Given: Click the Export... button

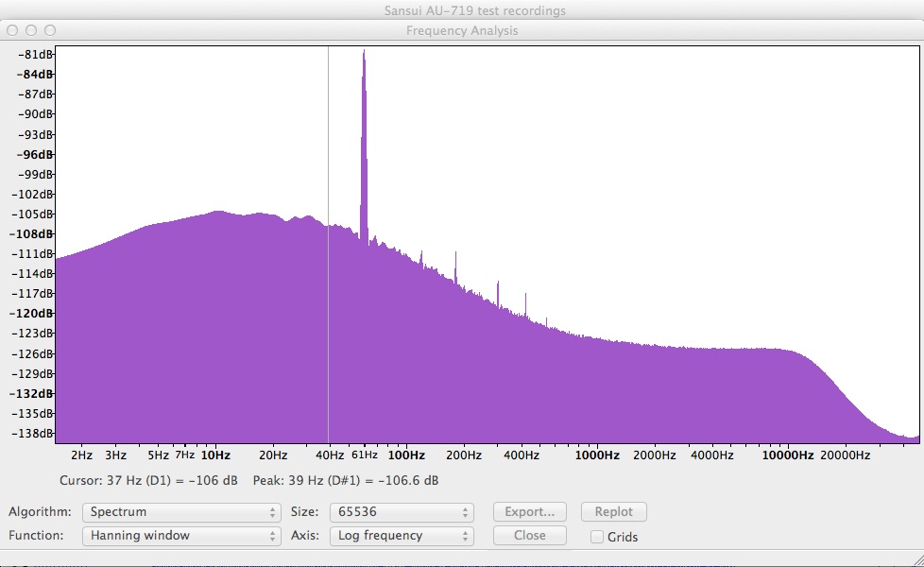Looking at the screenshot, I should coord(530,511).
